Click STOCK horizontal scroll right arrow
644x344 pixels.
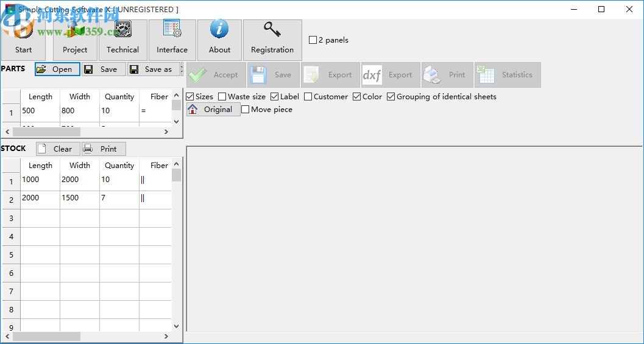tap(166, 336)
